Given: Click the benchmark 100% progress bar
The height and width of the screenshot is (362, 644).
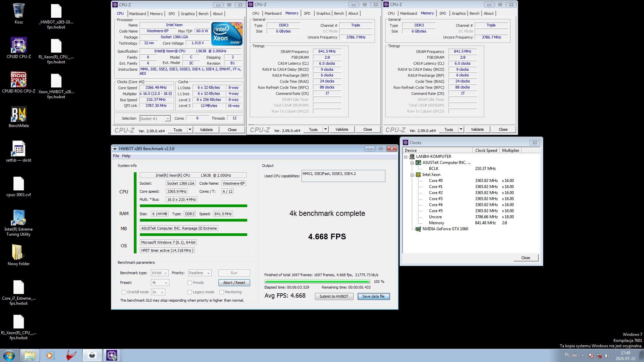Looking at the screenshot, I should tap(317, 282).
